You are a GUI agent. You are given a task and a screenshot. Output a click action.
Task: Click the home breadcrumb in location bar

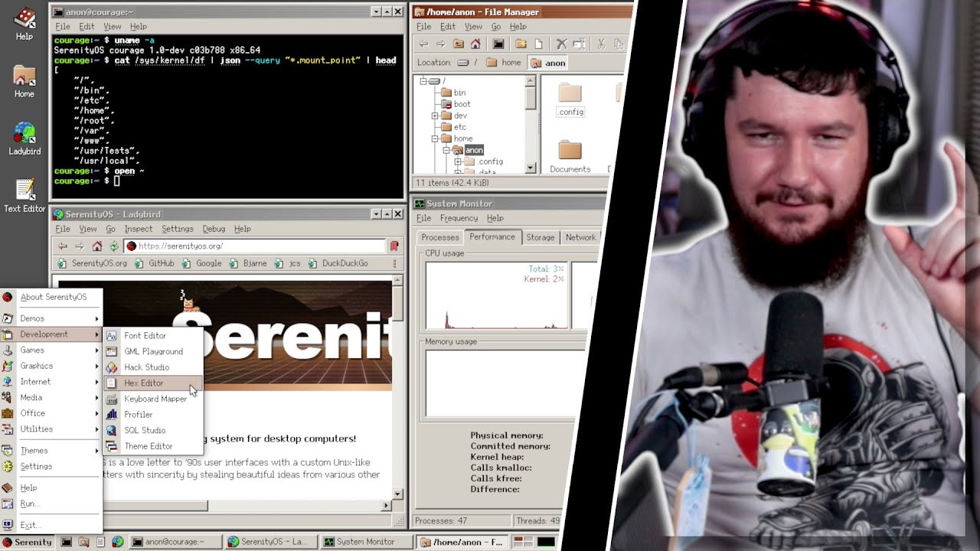click(504, 63)
